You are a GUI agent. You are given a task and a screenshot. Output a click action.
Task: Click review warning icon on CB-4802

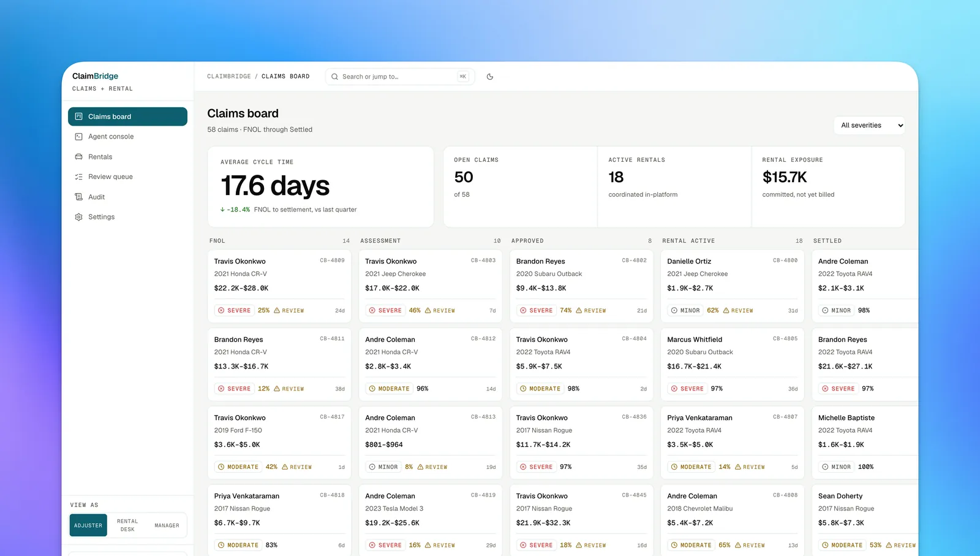pos(579,311)
